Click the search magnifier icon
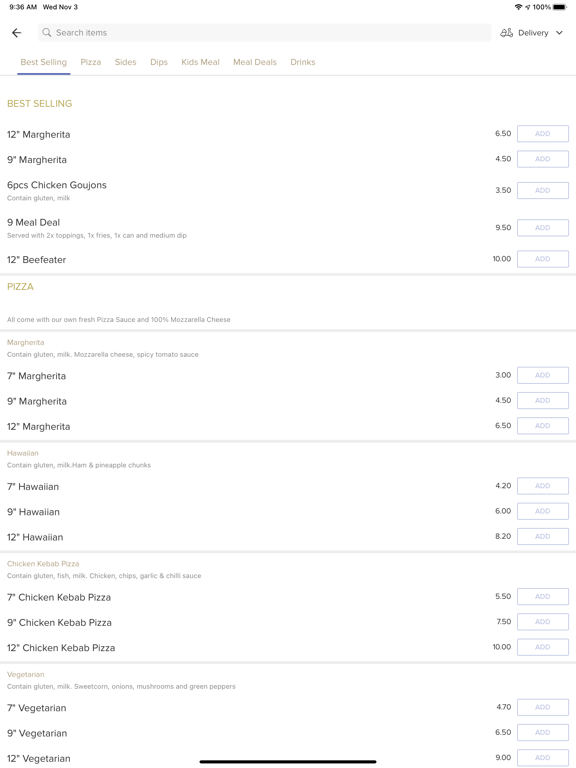 tap(47, 32)
